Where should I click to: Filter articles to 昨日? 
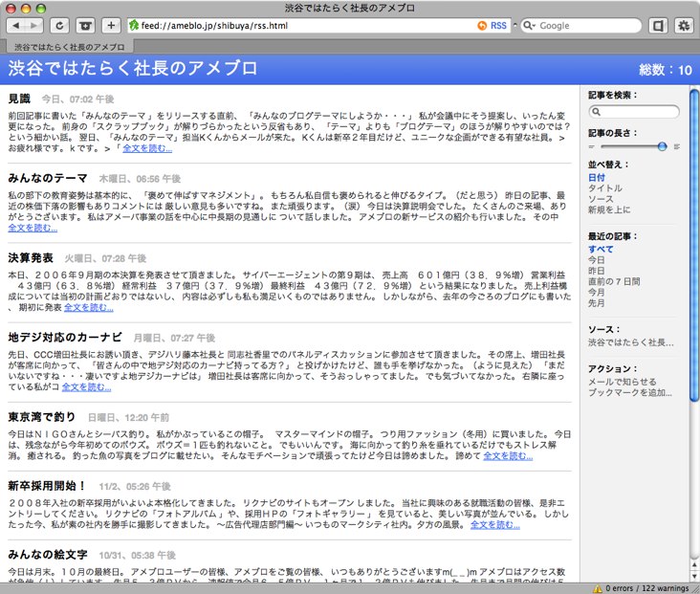pos(597,271)
